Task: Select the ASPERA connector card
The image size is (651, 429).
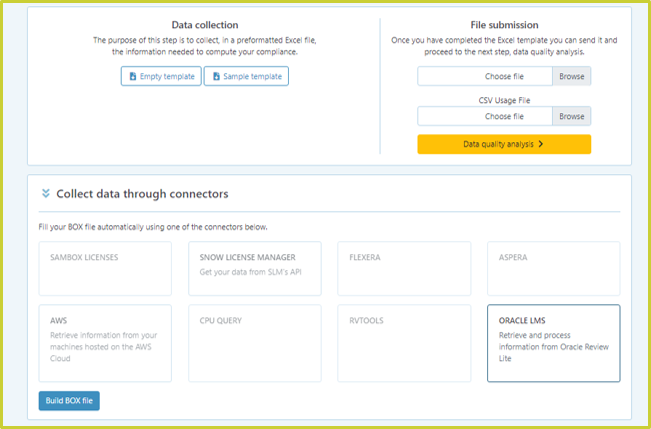Action: [554, 269]
